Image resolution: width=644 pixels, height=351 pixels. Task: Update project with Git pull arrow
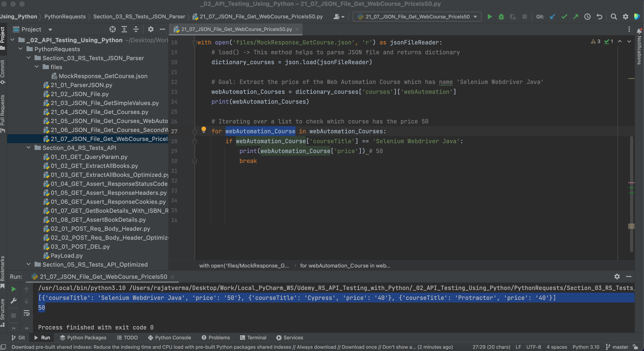[552, 17]
